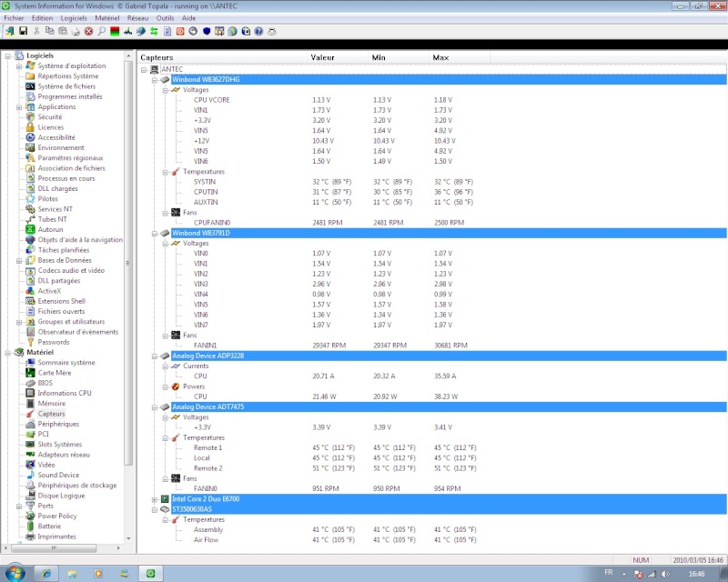Collapse the Matériel tree branch
Screen dimensions: 728x582
click(x=8, y=353)
